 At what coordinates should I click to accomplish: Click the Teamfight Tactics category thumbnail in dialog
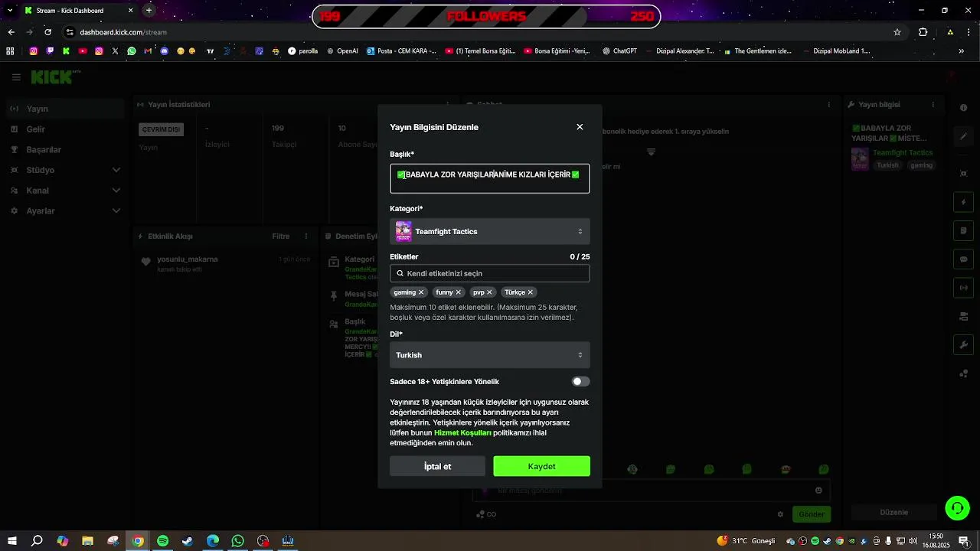point(403,231)
